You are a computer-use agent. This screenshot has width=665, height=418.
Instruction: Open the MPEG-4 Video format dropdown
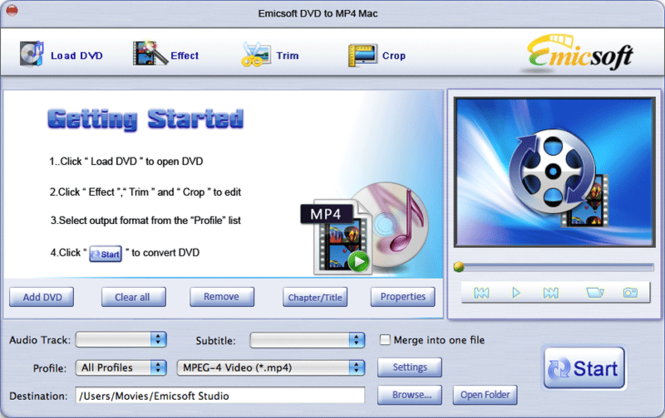pos(271,368)
